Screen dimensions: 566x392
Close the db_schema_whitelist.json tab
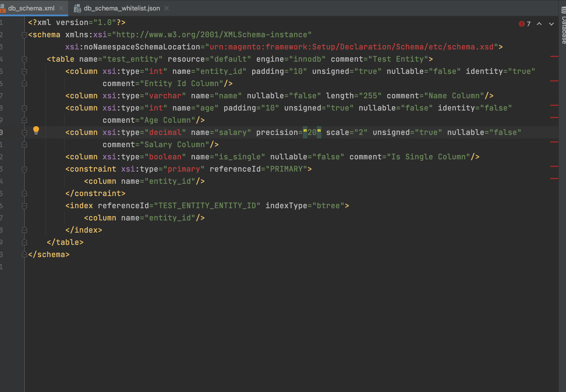(167, 8)
